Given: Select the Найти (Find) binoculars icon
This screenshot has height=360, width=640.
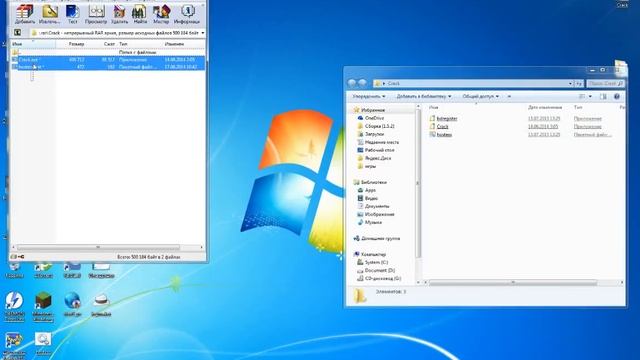Looking at the screenshot, I should coord(140,13).
